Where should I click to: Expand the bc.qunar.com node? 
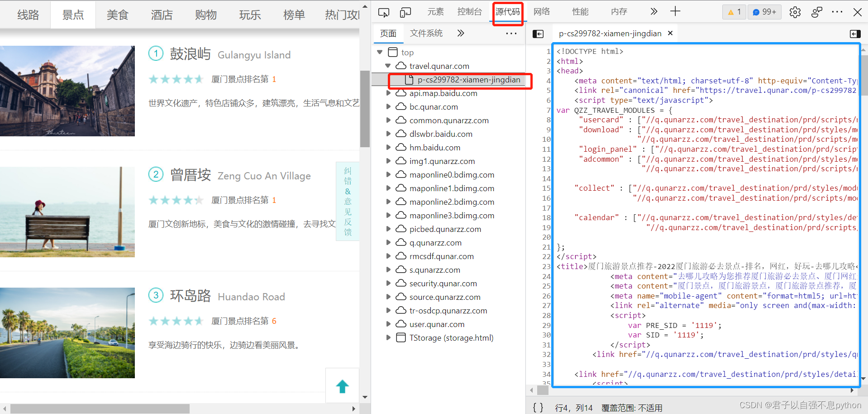388,106
